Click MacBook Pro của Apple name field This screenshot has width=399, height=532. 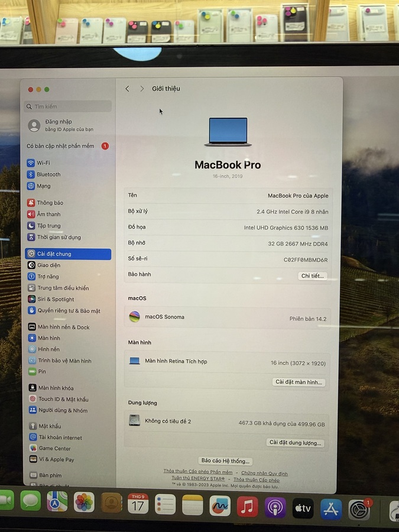(x=298, y=196)
